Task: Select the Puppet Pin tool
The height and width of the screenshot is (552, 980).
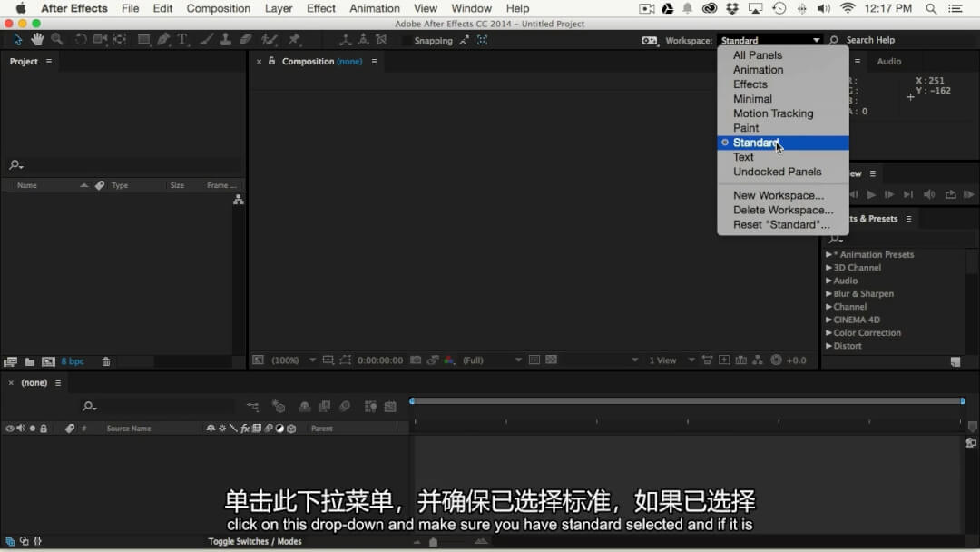Action: pyautogui.click(x=294, y=40)
